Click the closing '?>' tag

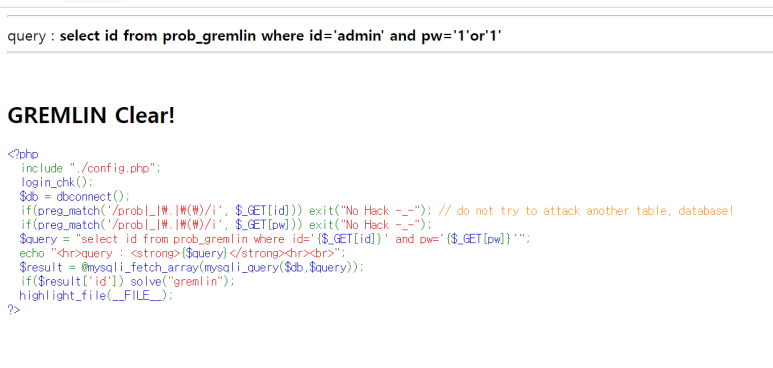click(x=14, y=310)
